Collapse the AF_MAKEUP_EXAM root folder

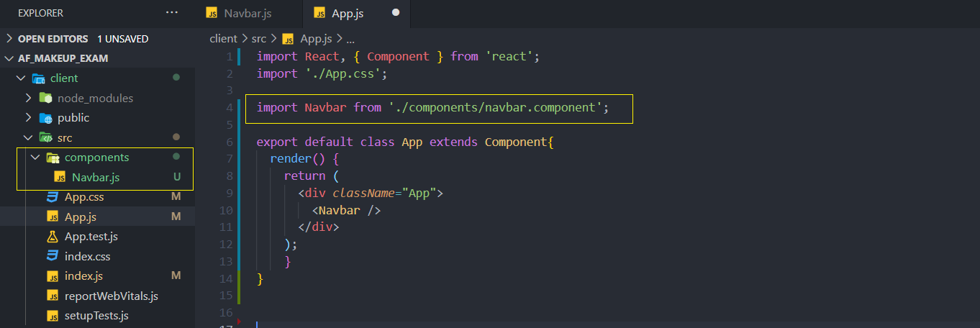click(9, 58)
